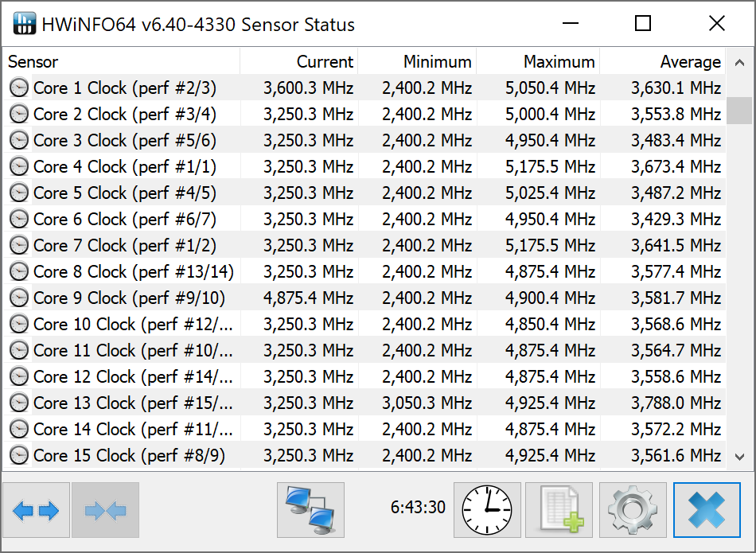Minimize the HWiNFO64 Sensor Status window

click(571, 23)
